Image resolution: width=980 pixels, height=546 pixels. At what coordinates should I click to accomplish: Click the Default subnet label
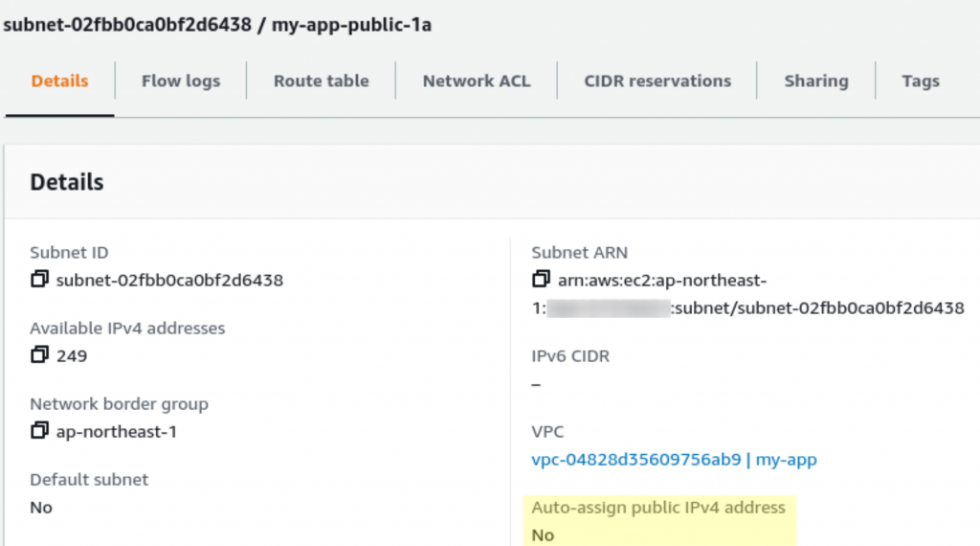[x=89, y=479]
